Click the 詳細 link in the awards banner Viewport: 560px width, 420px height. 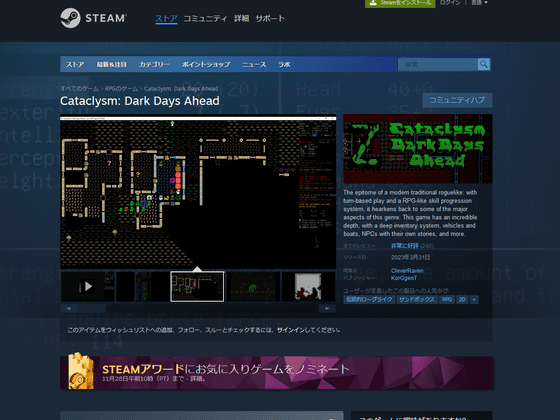pos(196,379)
